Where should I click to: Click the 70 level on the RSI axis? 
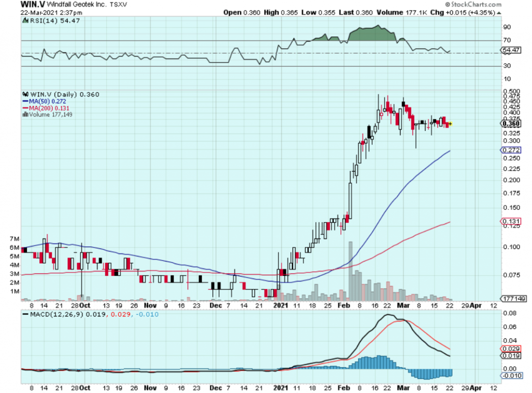507,40
